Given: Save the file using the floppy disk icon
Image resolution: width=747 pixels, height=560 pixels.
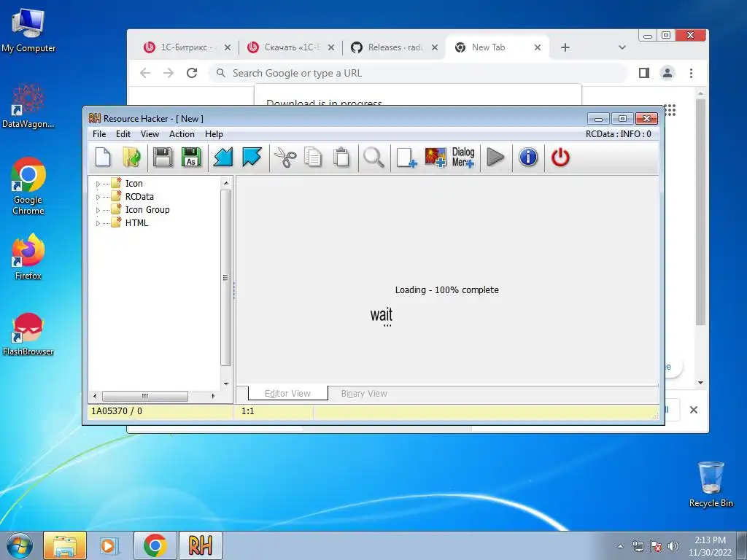Looking at the screenshot, I should (163, 157).
